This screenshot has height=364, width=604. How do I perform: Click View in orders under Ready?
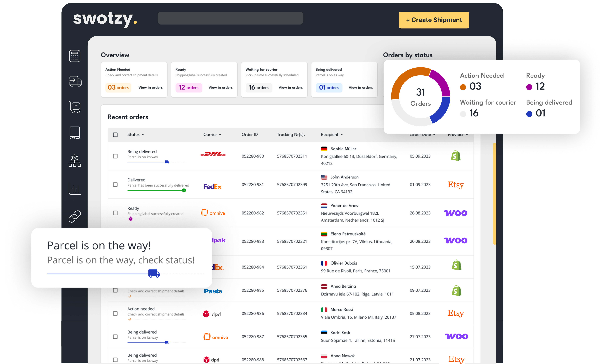pyautogui.click(x=220, y=87)
